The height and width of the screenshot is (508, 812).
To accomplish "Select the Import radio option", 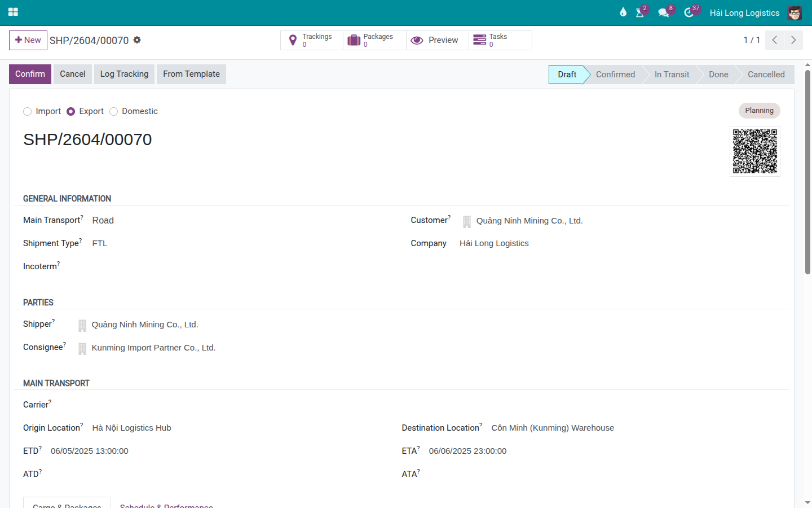I will tap(27, 112).
